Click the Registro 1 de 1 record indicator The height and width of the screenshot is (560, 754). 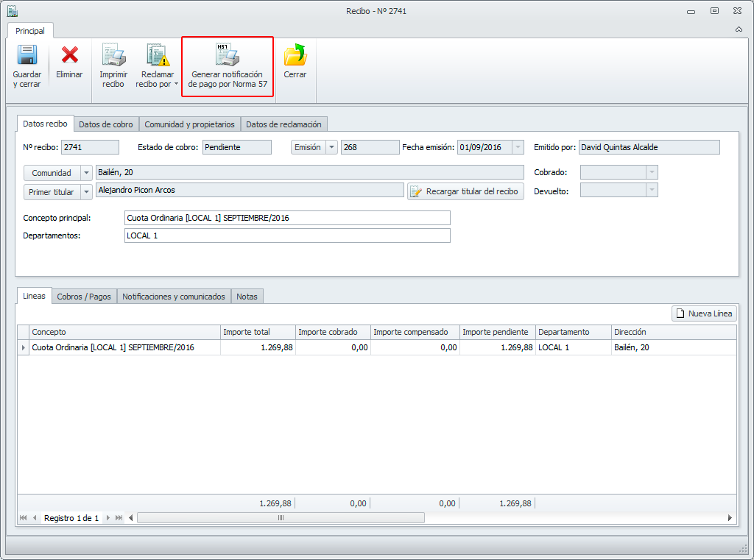click(x=71, y=518)
